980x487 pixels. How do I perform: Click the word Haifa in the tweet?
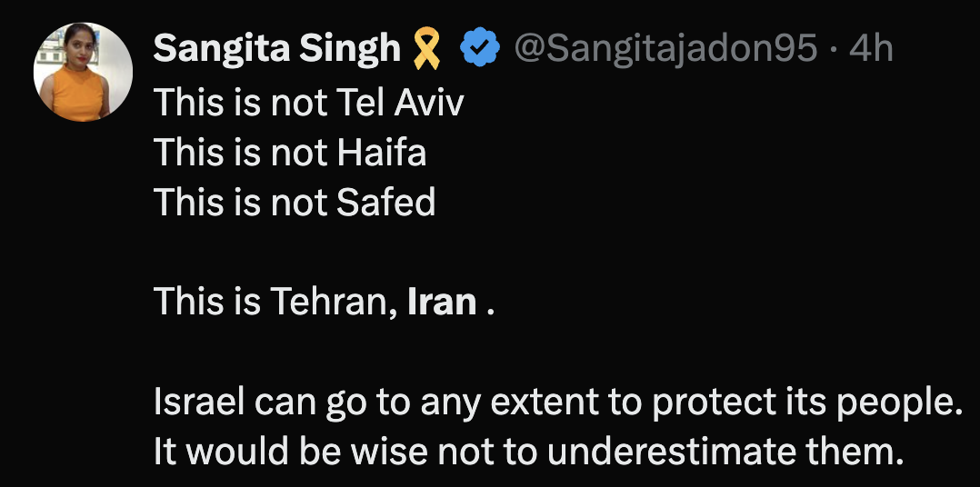coord(382,153)
